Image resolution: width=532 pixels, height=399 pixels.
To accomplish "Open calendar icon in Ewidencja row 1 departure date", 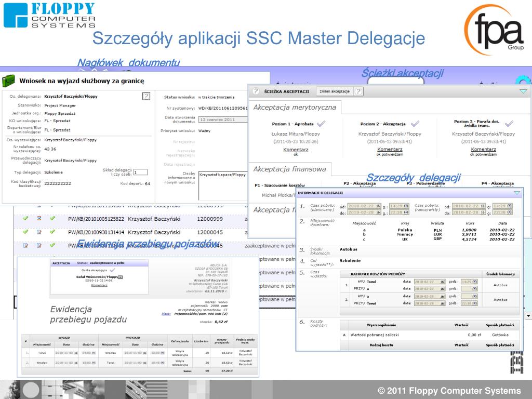I will click(75, 353).
